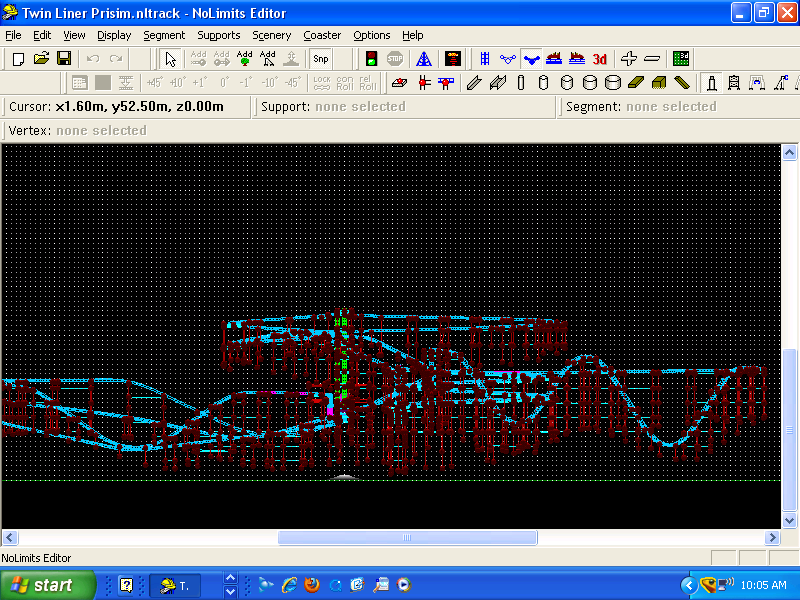Expand hidden system tray icons arrow
This screenshot has height=600, width=800.
click(689, 585)
